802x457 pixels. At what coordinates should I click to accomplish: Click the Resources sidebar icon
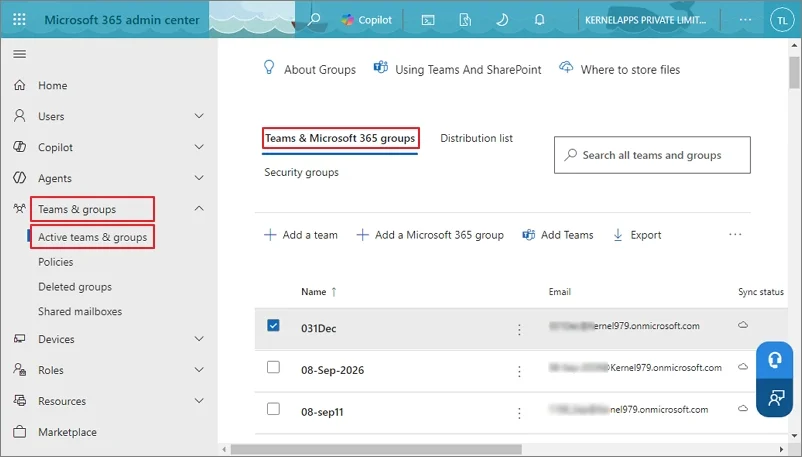(19, 400)
